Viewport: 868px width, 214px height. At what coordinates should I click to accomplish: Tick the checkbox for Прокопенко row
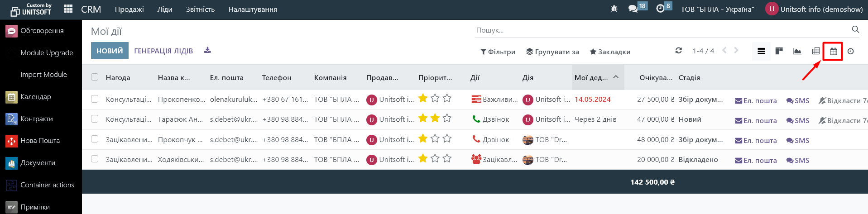click(x=95, y=99)
